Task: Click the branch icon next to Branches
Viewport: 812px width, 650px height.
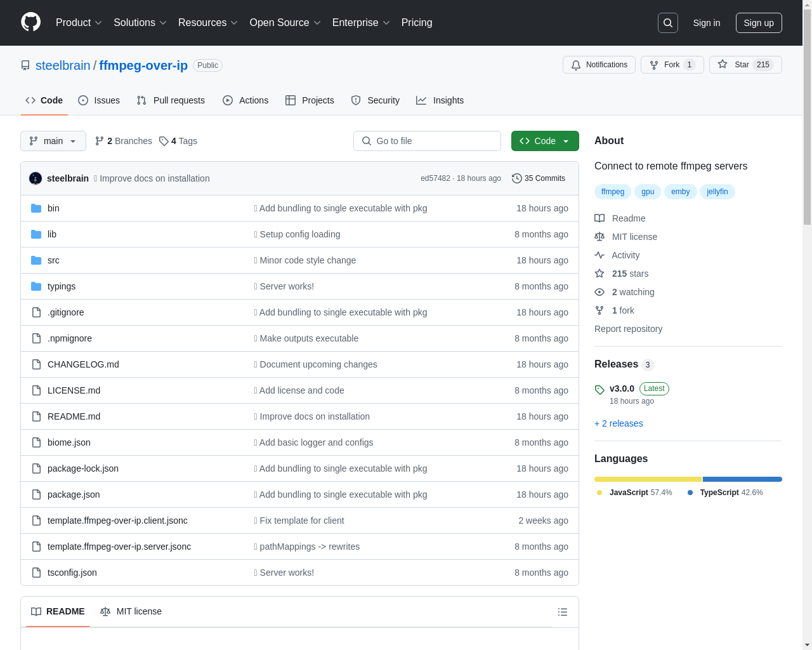Action: tap(100, 141)
